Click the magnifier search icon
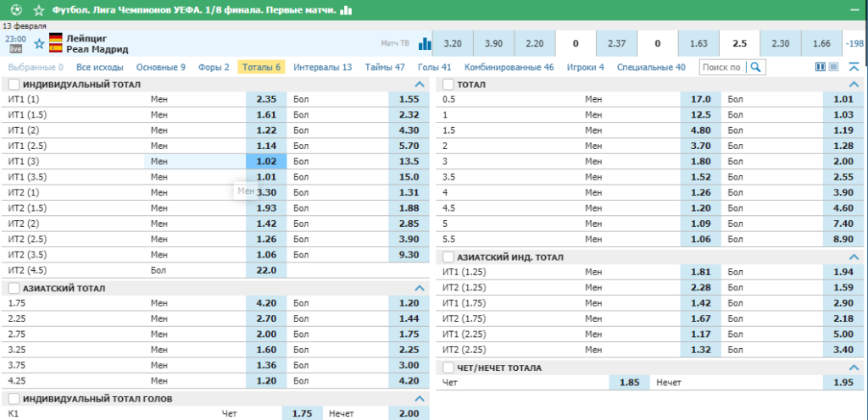Screen dimensions: 868x420 [x=755, y=68]
